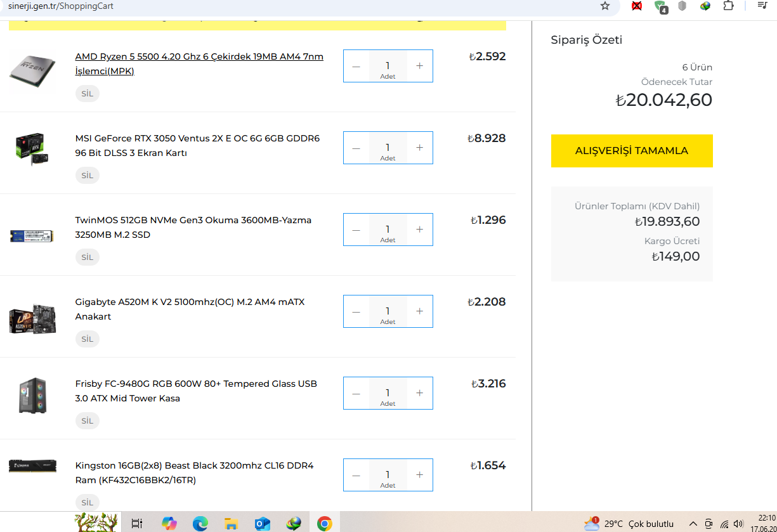Click the ₺19.893,60 products subtotal
Screen dimensions: 777x532
pyautogui.click(x=667, y=222)
